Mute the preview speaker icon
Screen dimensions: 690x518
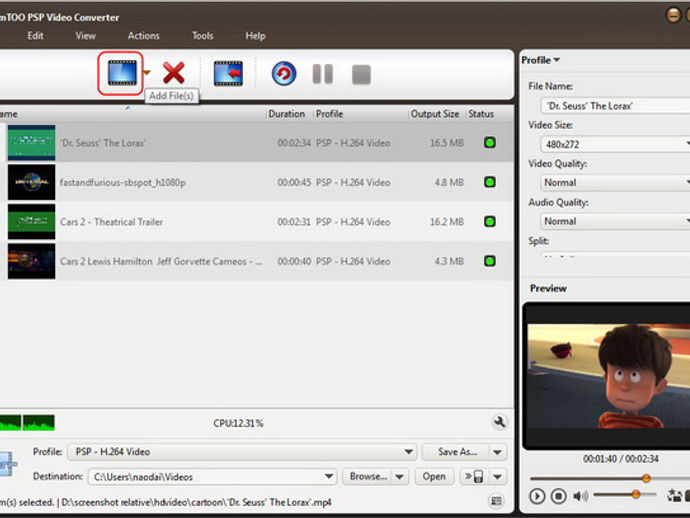pos(580,496)
